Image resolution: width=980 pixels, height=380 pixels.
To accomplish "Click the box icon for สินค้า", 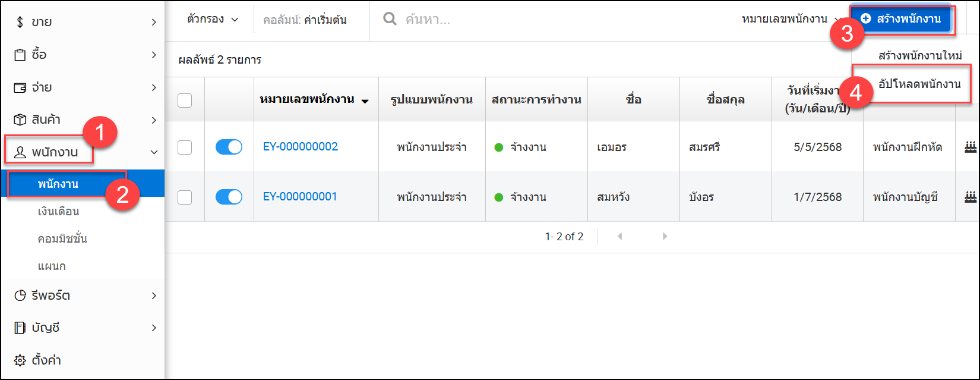I will point(20,120).
